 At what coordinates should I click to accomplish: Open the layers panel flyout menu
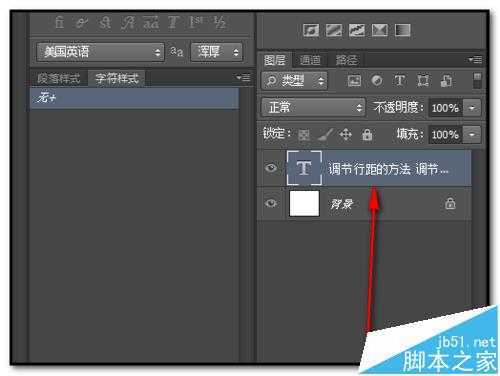tap(475, 60)
